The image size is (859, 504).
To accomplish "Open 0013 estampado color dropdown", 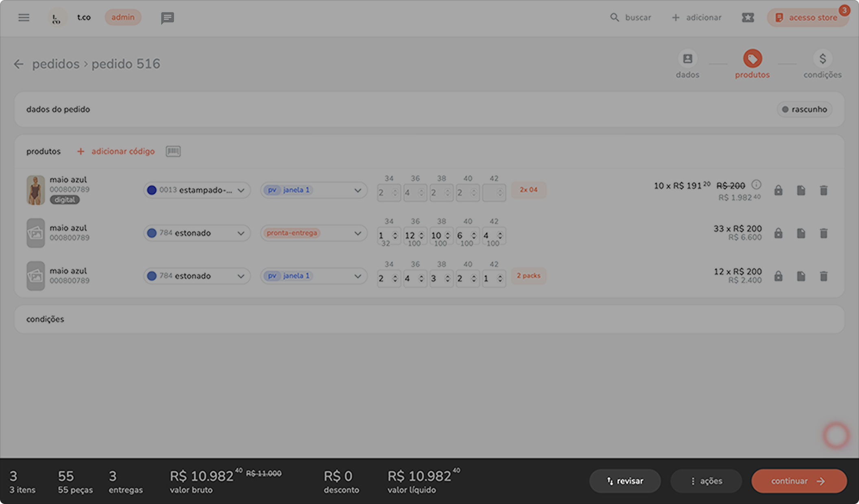I will 197,190.
